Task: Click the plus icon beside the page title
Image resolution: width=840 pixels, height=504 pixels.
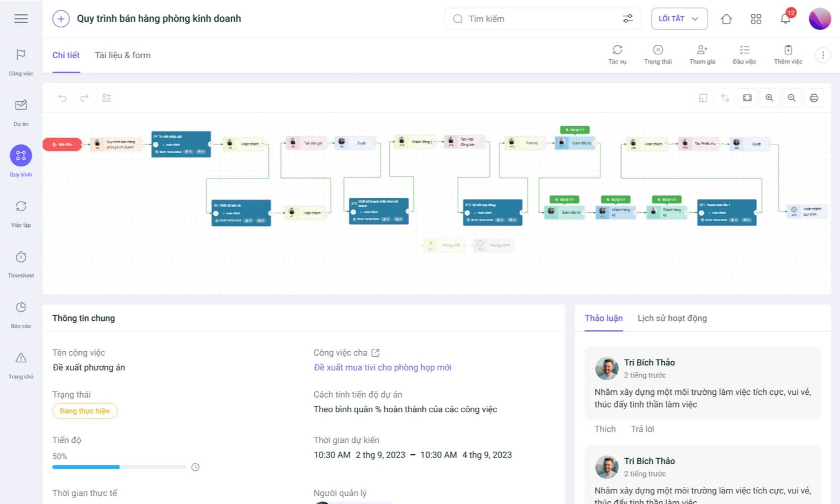Action: [x=60, y=18]
